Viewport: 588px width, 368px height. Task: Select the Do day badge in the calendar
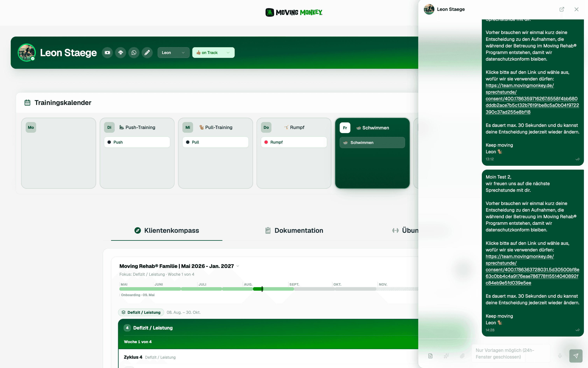[x=266, y=127]
